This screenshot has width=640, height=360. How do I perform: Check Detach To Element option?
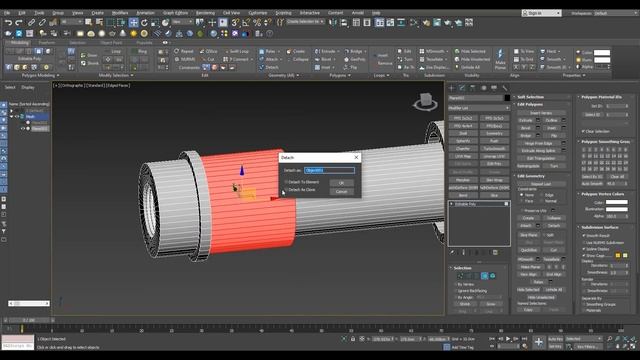pos(302,182)
